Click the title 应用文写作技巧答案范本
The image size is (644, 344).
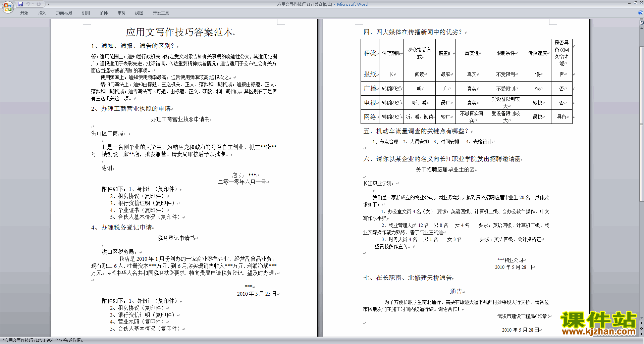click(179, 32)
